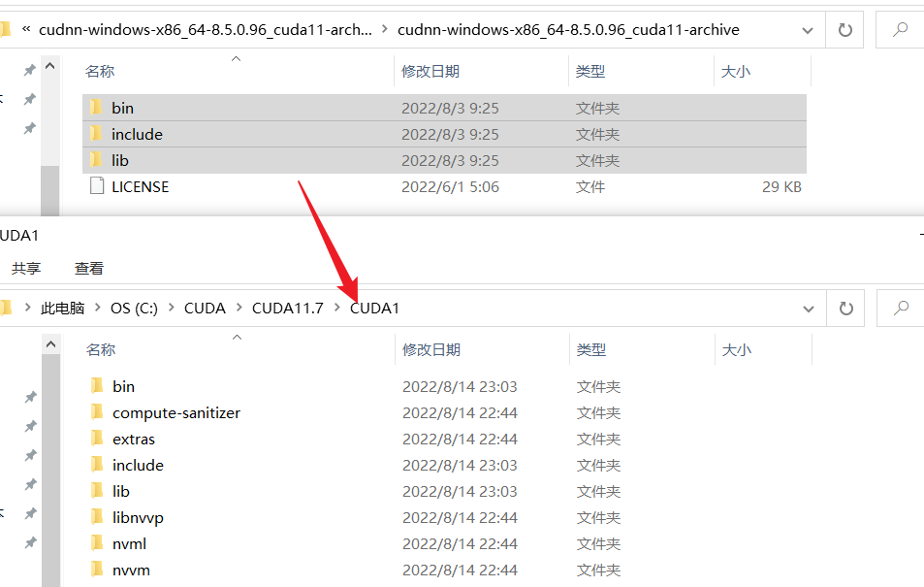Open the libnvvp folder icon

coord(97,517)
